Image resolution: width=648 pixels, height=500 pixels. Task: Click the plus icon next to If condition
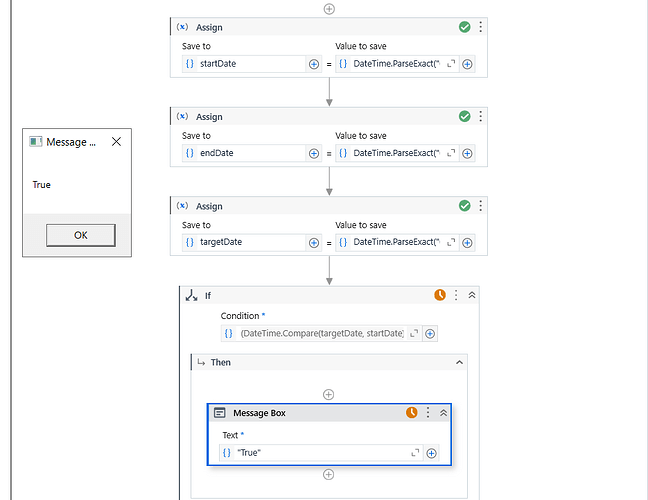[431, 333]
